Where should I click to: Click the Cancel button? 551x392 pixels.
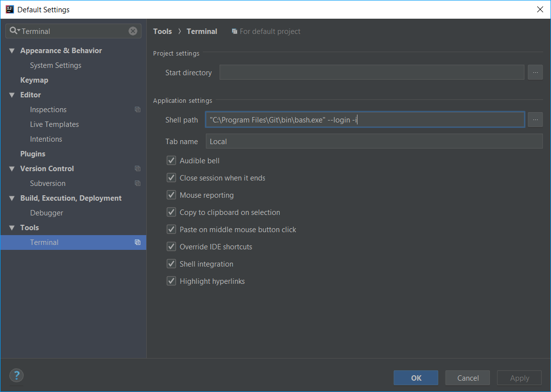click(x=467, y=378)
